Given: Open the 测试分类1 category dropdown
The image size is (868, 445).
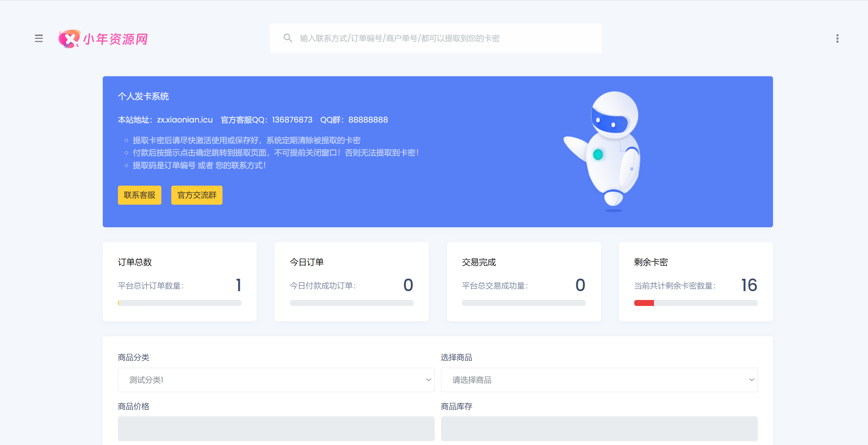Looking at the screenshot, I should (x=276, y=380).
